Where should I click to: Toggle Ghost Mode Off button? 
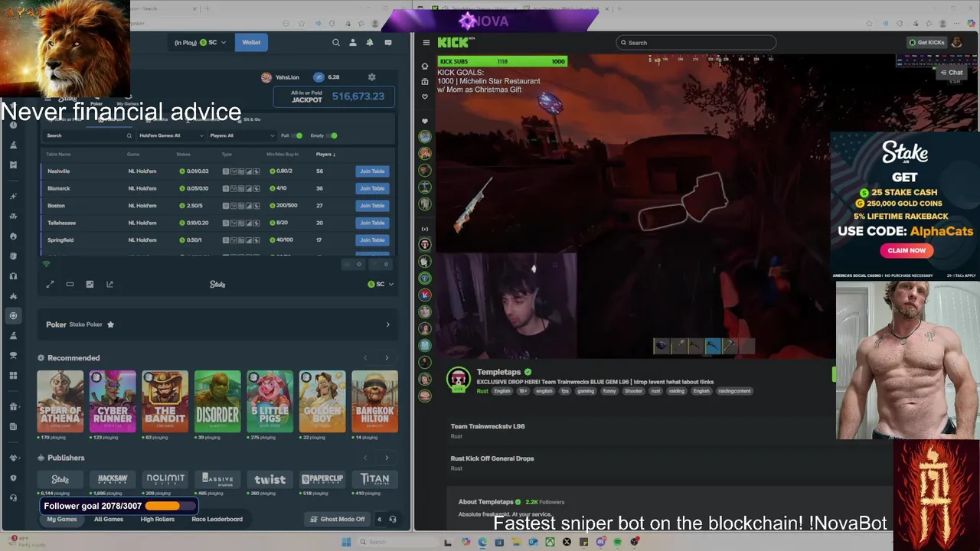pyautogui.click(x=337, y=520)
